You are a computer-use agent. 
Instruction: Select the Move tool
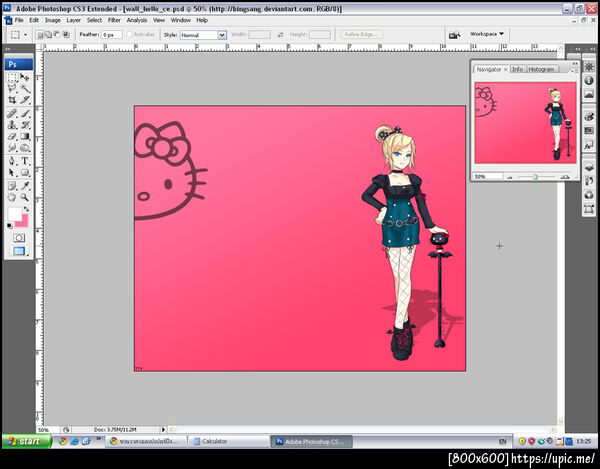(25, 78)
